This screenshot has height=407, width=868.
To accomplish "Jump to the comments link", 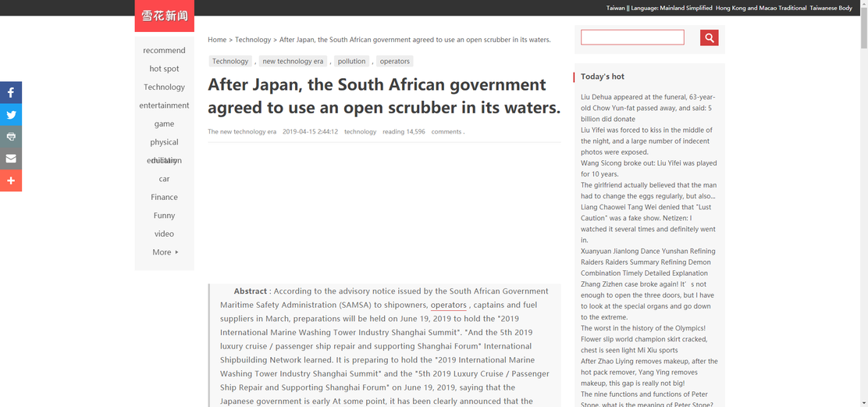I will pos(446,132).
